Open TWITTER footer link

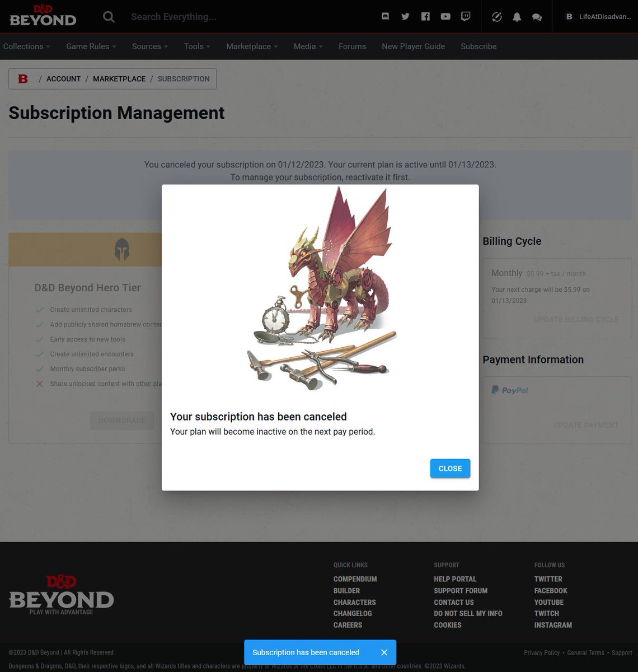pyautogui.click(x=548, y=579)
